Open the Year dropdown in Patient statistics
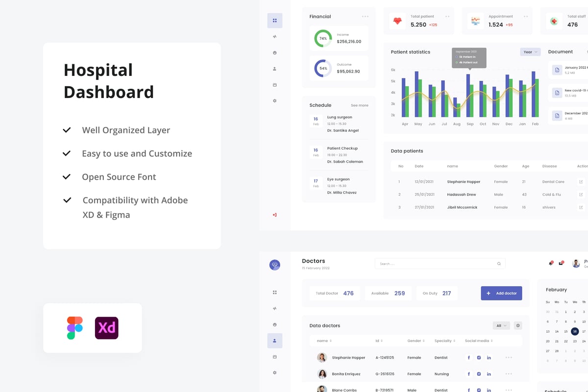The height and width of the screenshot is (392, 588). point(530,52)
